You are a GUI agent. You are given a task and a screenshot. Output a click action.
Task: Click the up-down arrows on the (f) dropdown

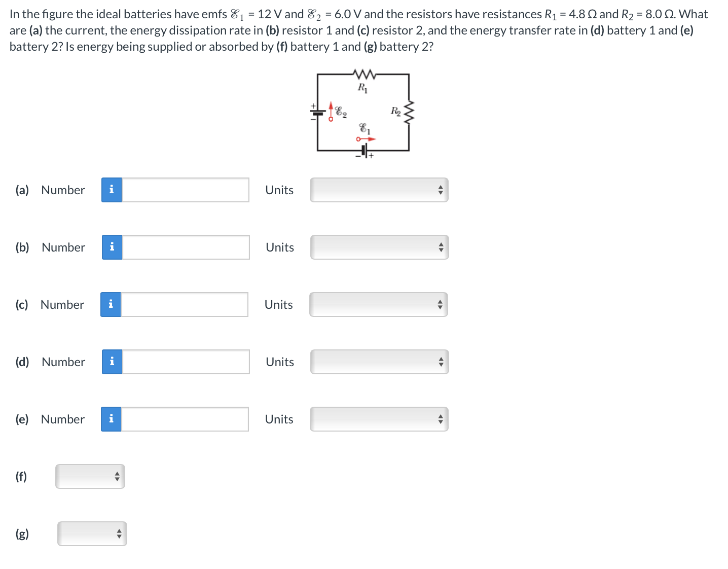(x=117, y=476)
